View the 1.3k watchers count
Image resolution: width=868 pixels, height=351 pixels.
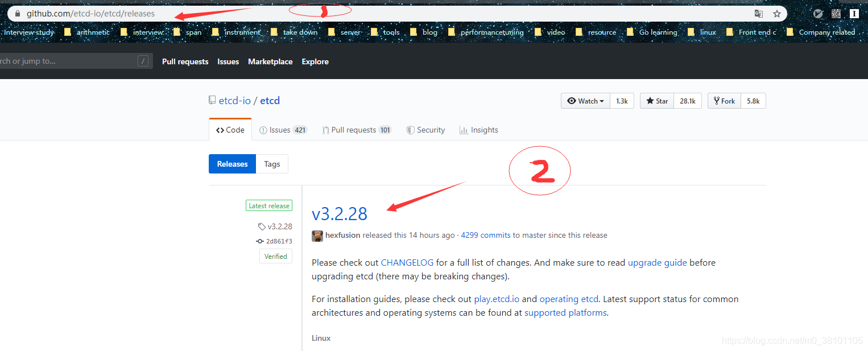click(622, 101)
